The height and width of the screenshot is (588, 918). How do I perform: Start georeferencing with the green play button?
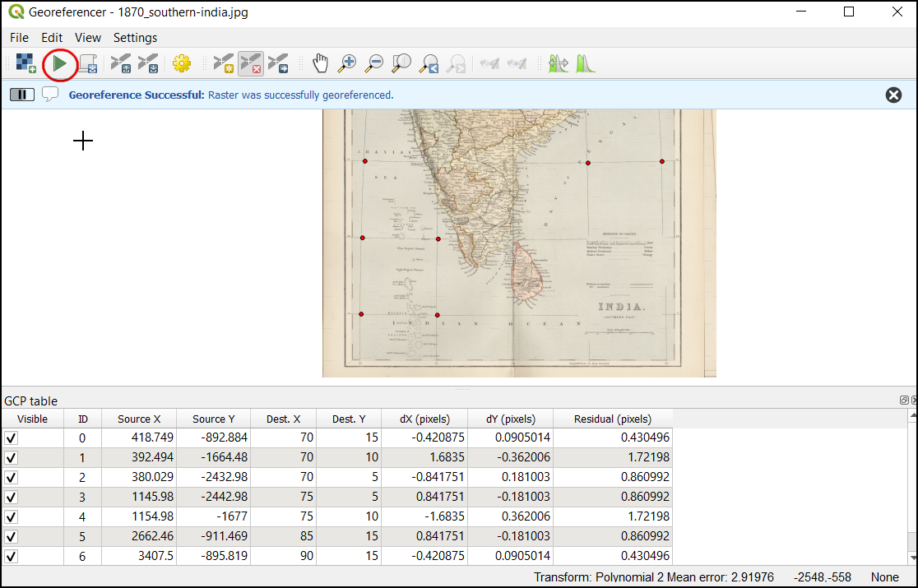59,63
